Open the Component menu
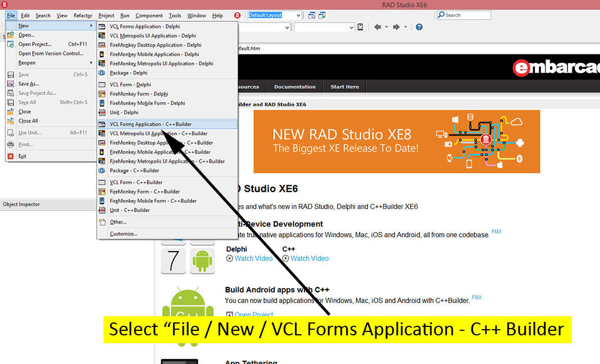This screenshot has height=364, width=600. [149, 15]
